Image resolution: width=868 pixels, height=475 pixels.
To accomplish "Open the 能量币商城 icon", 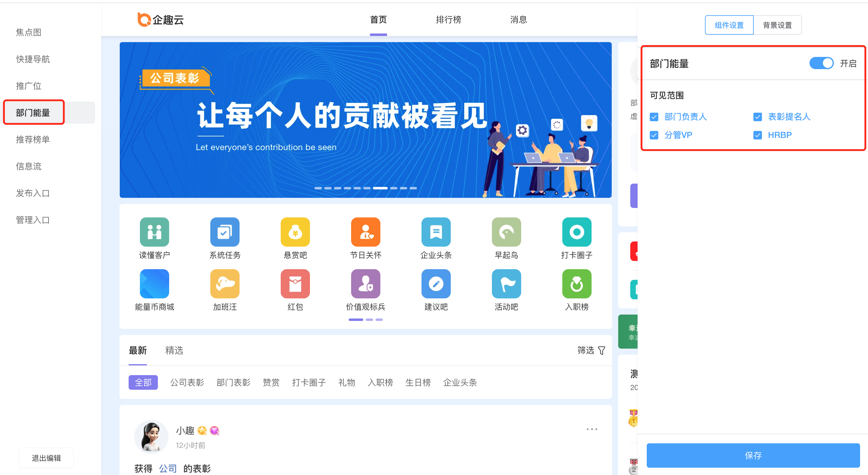I will click(x=154, y=284).
